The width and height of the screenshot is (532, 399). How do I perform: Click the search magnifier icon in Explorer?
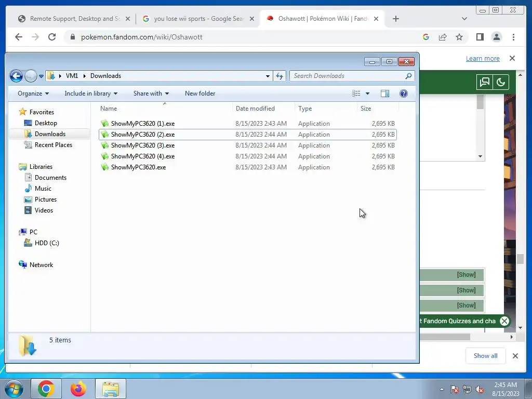(408, 76)
